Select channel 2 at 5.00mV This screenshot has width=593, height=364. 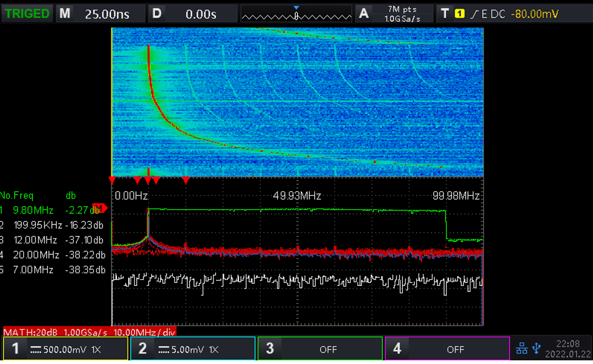coord(193,349)
